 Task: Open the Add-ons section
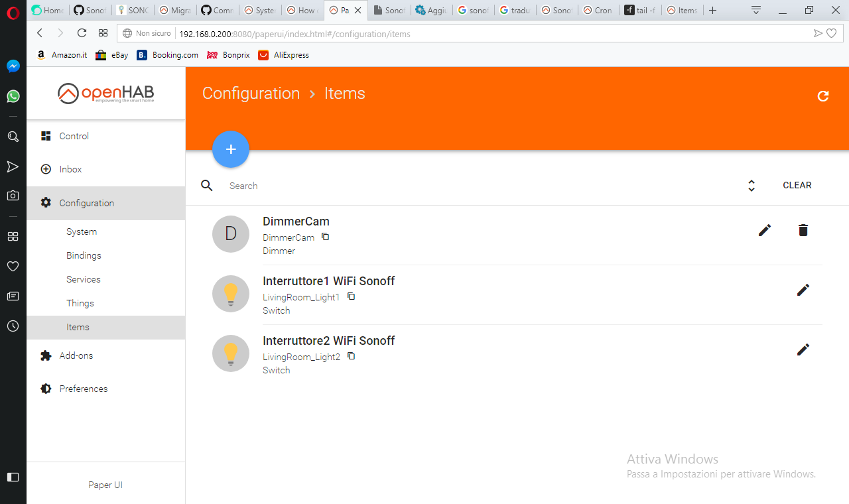76,355
